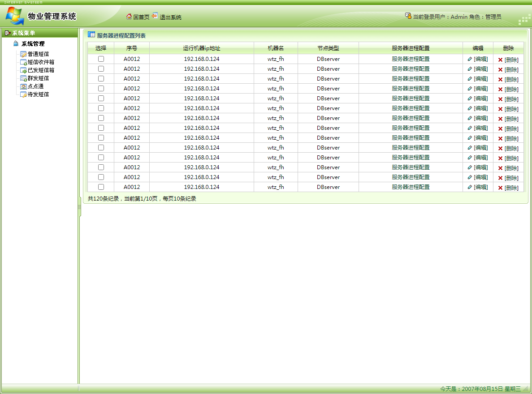Screen dimensions: 532x394
Task: Click the 节点类型 column header
Action: pos(328,48)
